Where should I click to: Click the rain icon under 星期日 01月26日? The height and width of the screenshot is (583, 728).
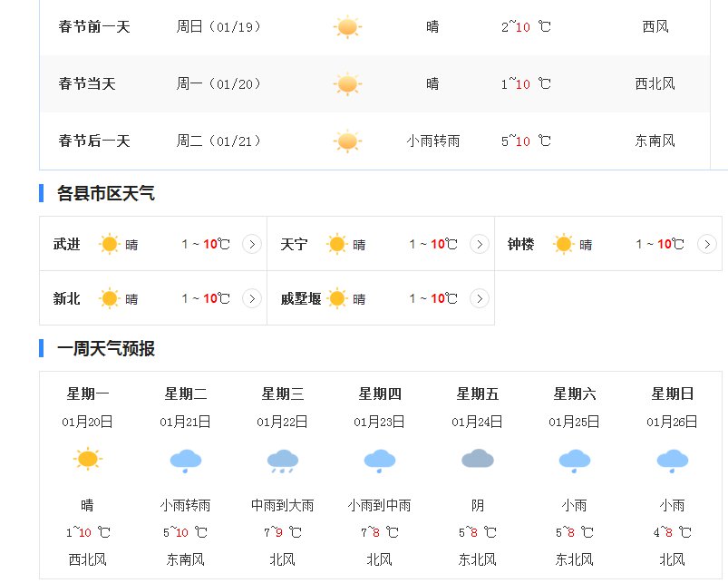pos(673,461)
